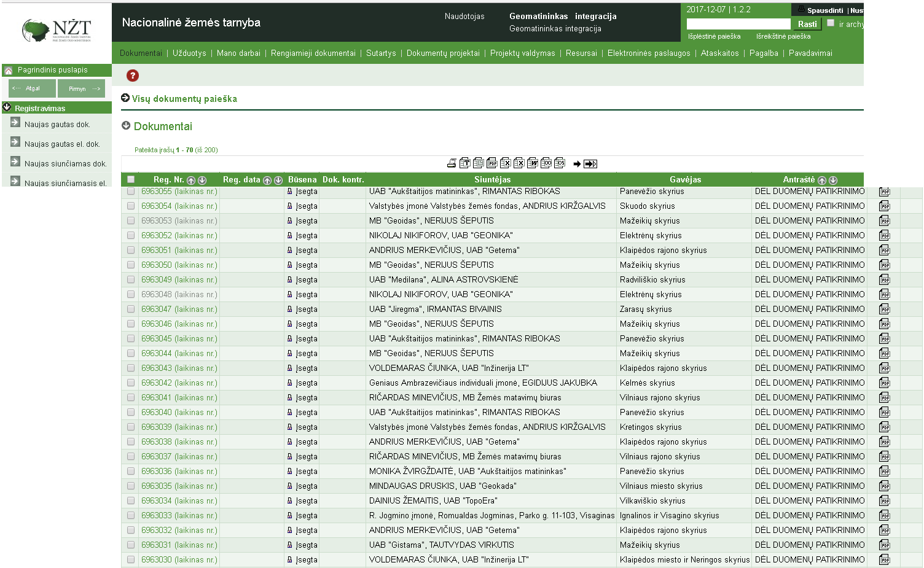Sort Reg. Nr. column descending
Screen dimensions: 924x568
[x=202, y=180]
